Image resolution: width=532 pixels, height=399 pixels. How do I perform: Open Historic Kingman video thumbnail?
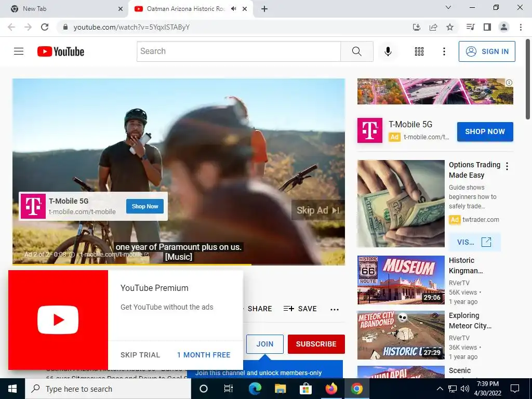[x=401, y=280]
